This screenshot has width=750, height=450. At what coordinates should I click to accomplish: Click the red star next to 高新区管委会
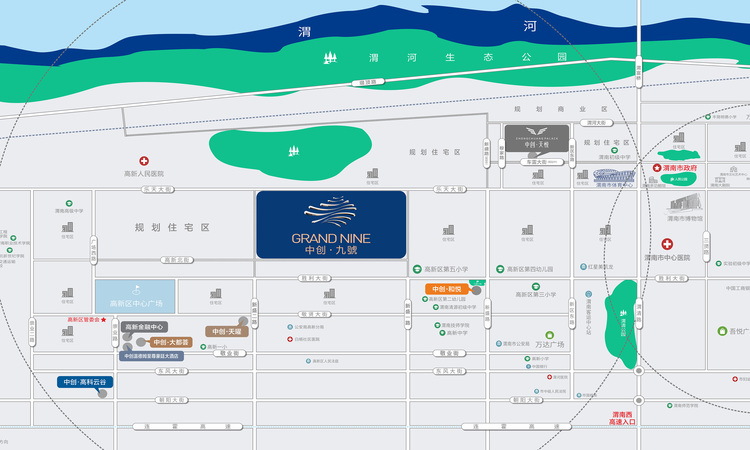[x=103, y=319]
